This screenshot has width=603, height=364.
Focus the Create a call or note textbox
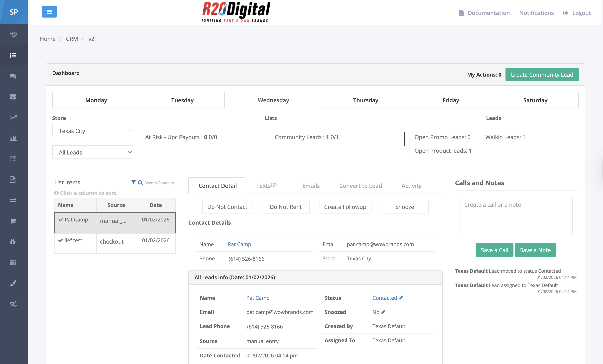516,216
